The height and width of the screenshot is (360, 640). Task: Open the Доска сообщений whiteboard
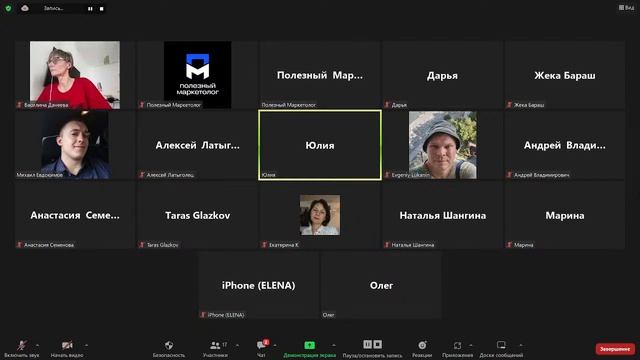(x=501, y=349)
